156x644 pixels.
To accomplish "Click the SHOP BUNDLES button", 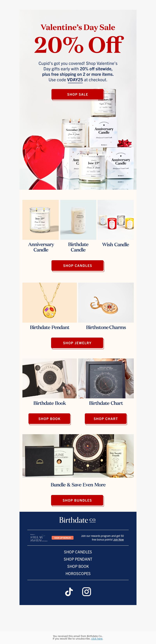I will coord(77,500).
